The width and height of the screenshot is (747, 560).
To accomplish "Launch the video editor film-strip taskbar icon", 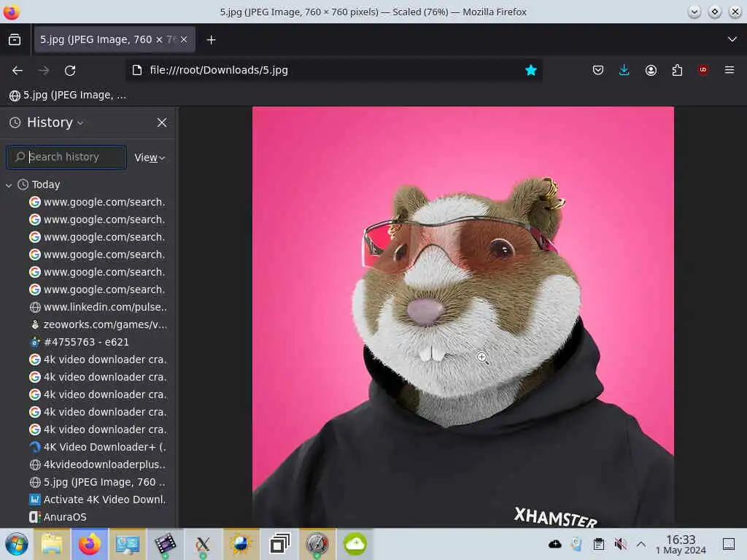I will 165,544.
